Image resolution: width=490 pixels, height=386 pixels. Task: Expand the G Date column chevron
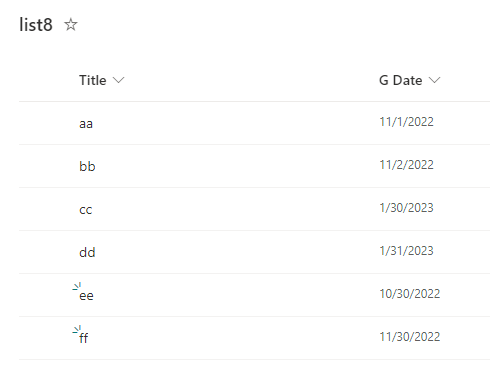point(434,80)
